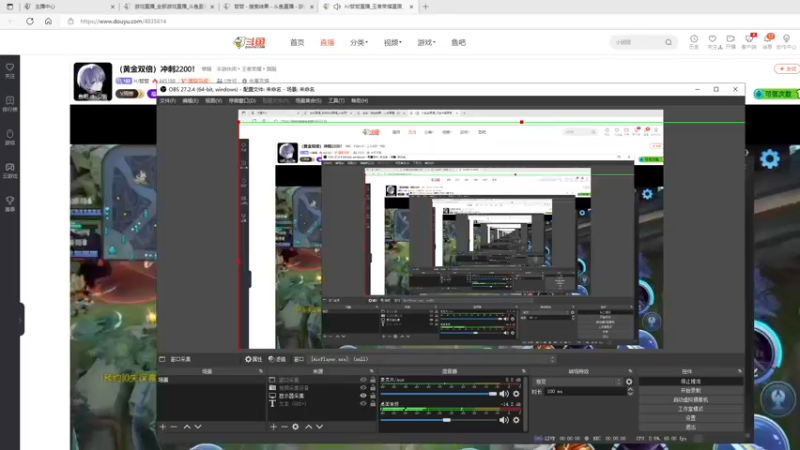800x450 pixels.
Task: Refresh the browser page
Action: pos(30,21)
